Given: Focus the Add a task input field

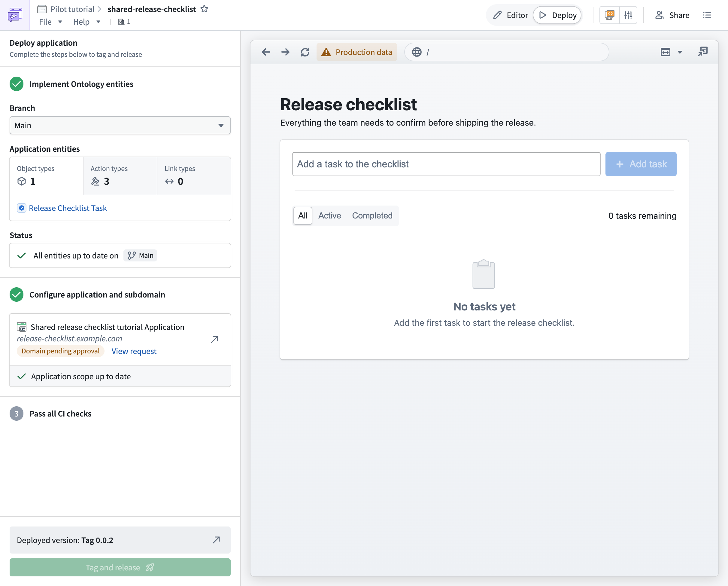Looking at the screenshot, I should (446, 164).
